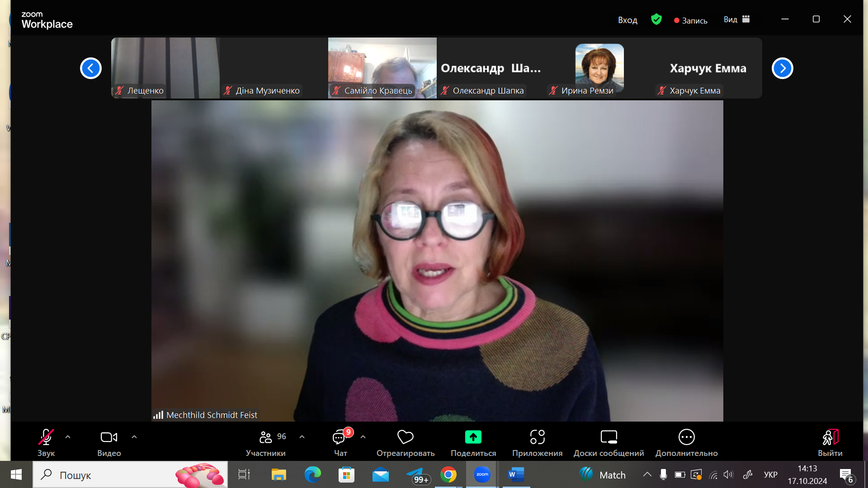The width and height of the screenshot is (868, 488).
Task: Toggle the camera with Видео button
Action: (108, 437)
